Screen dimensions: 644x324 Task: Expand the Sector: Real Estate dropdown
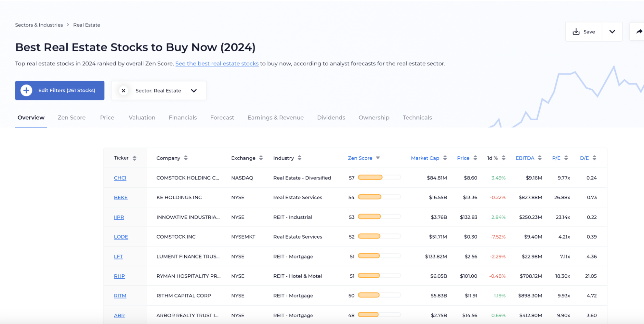194,91
